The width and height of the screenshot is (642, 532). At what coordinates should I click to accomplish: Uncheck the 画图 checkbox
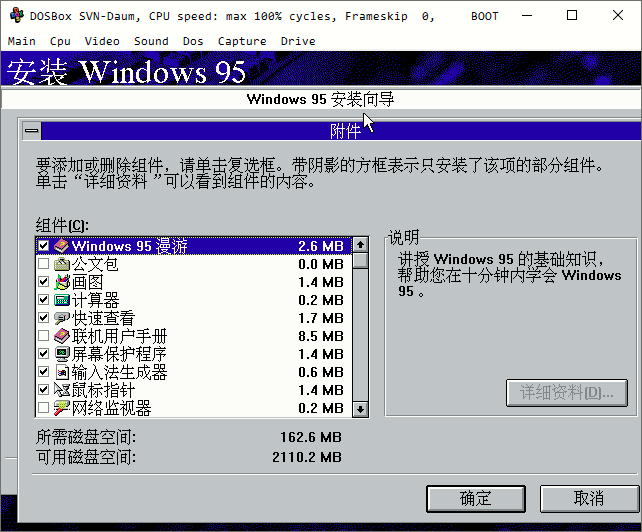[43, 282]
